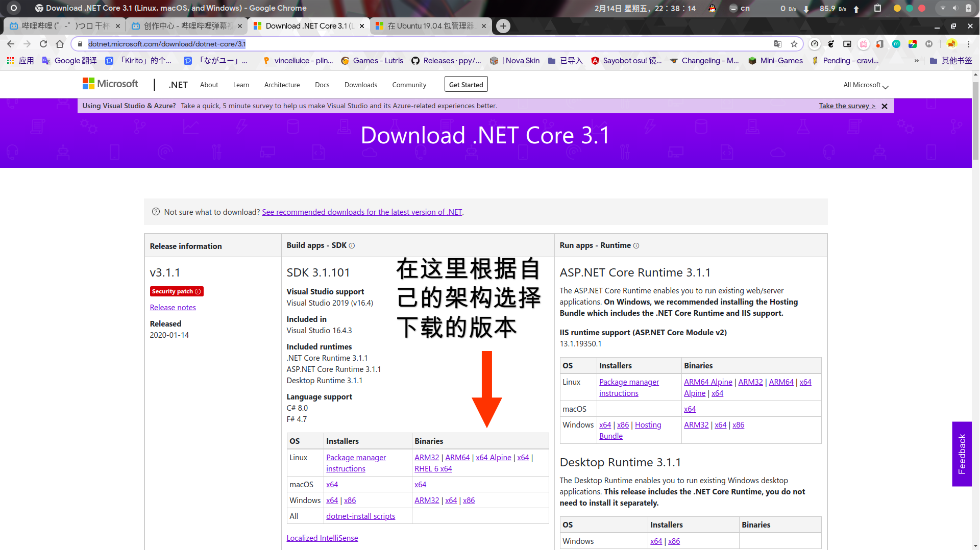Click the back navigation arrow
Viewport: 980px width, 551px height.
coord(11,44)
